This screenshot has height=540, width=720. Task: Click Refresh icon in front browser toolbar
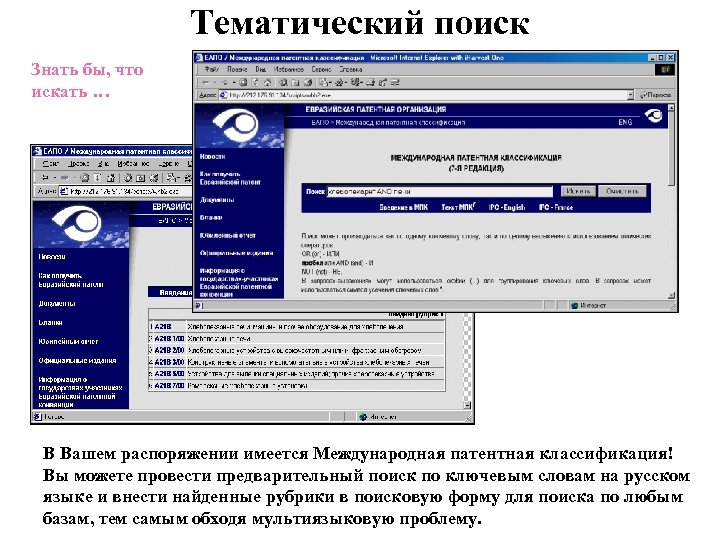tap(255, 83)
